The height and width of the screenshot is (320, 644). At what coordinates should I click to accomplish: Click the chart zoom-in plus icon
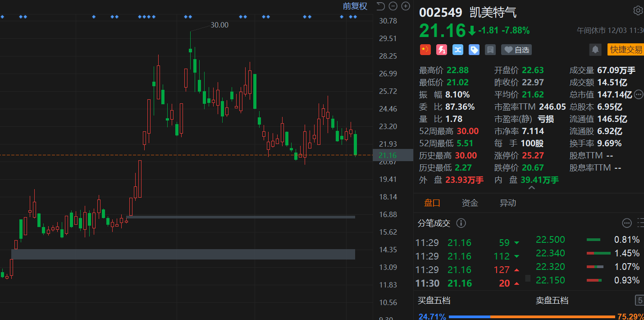[406, 6]
